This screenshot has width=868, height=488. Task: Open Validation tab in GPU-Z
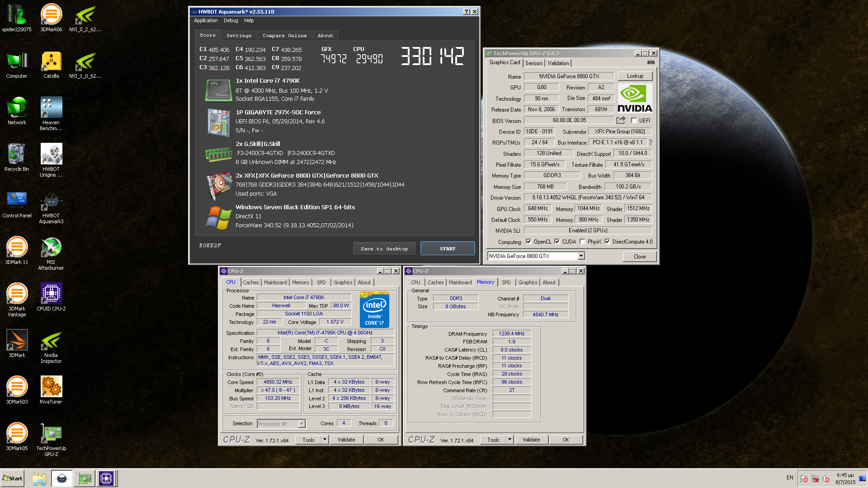tap(558, 63)
